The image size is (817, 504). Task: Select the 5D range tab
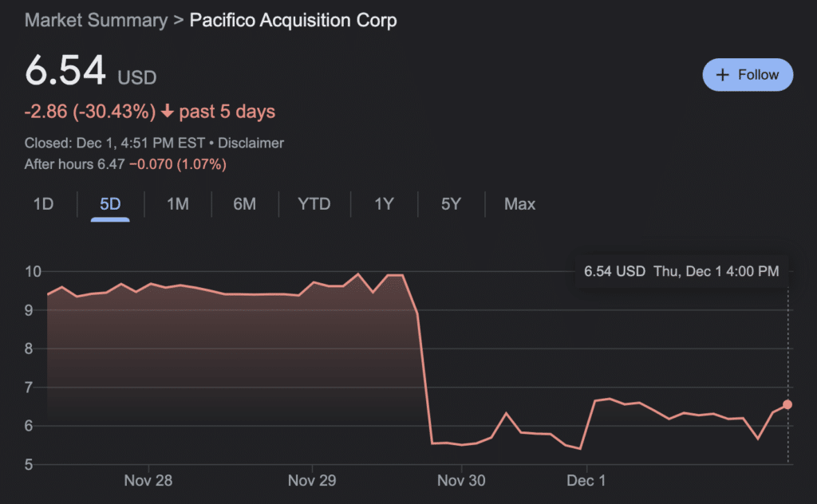click(110, 204)
